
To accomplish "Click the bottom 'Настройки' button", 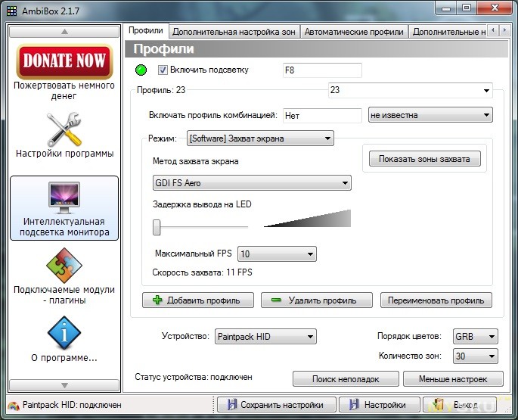I will pos(380,405).
